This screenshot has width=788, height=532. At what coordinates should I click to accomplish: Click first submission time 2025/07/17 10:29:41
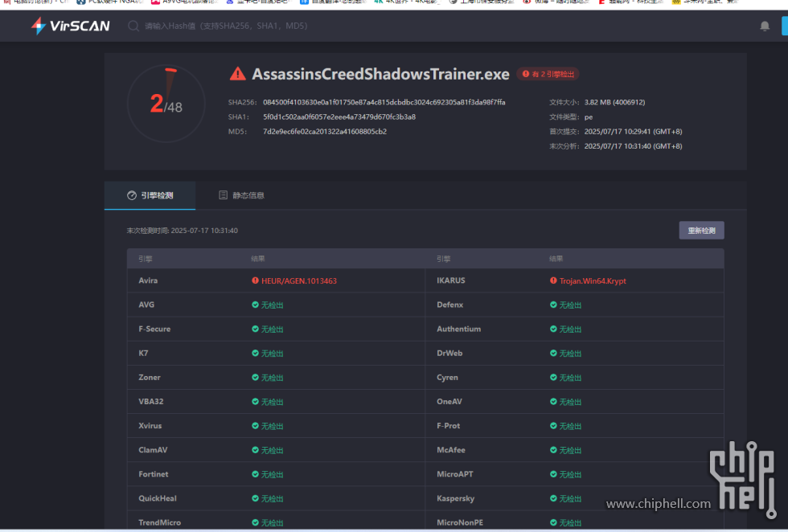(x=634, y=132)
